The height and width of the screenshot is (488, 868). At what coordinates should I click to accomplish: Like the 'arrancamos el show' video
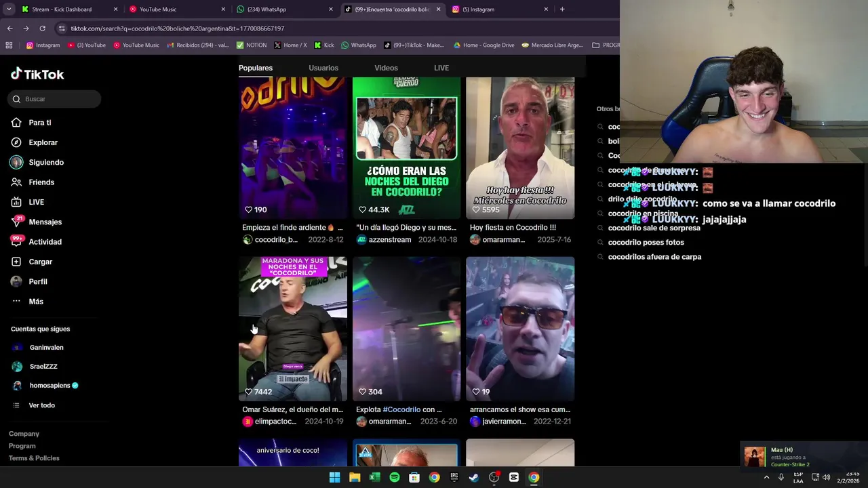(476, 392)
